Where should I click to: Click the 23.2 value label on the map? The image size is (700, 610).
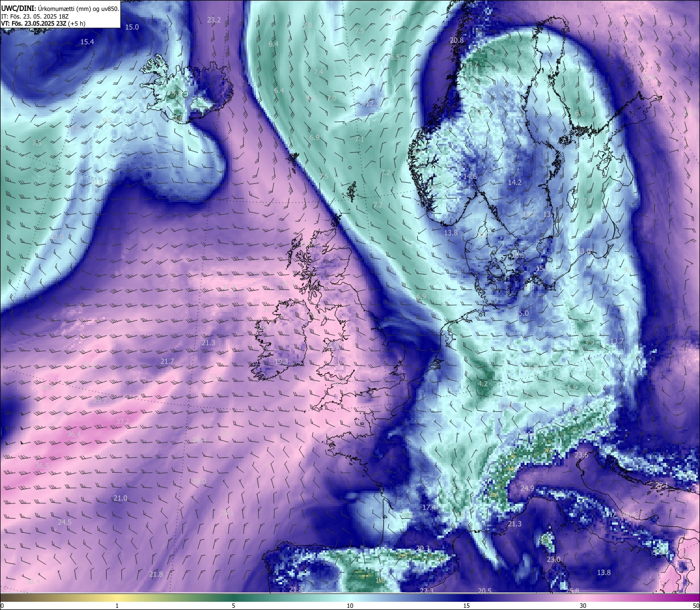click(214, 20)
